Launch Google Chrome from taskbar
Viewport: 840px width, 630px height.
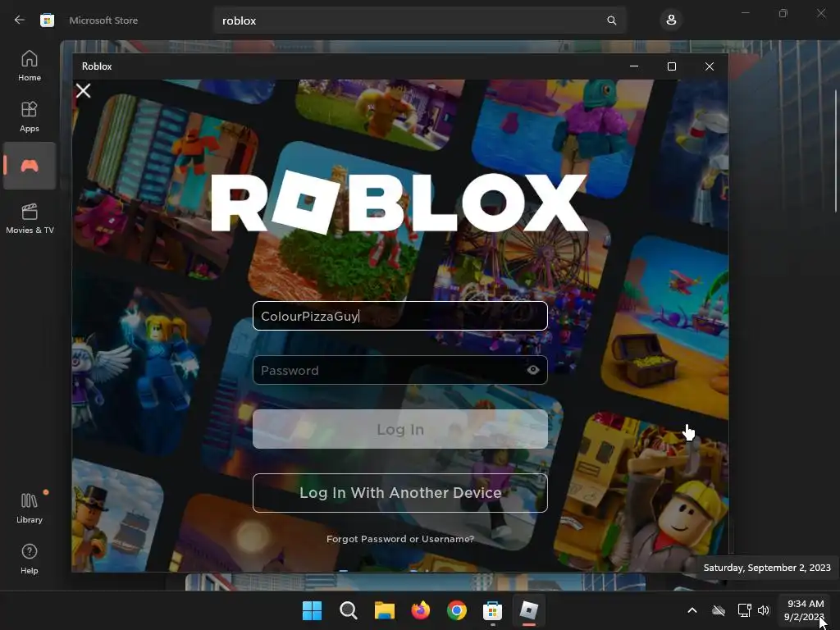tap(456, 610)
